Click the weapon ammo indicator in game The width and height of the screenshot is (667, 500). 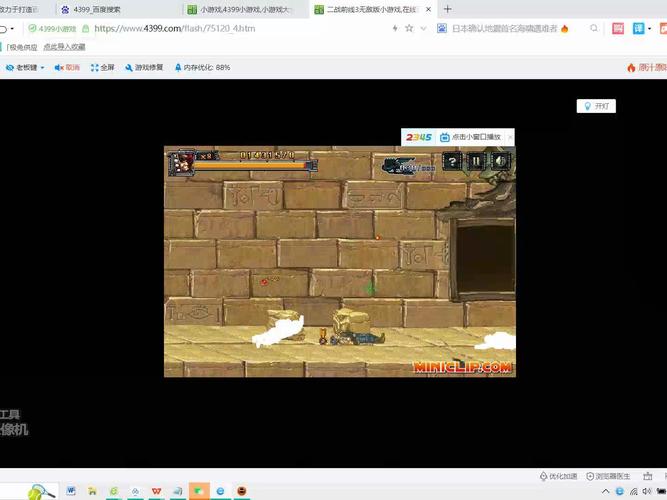pyautogui.click(x=409, y=166)
